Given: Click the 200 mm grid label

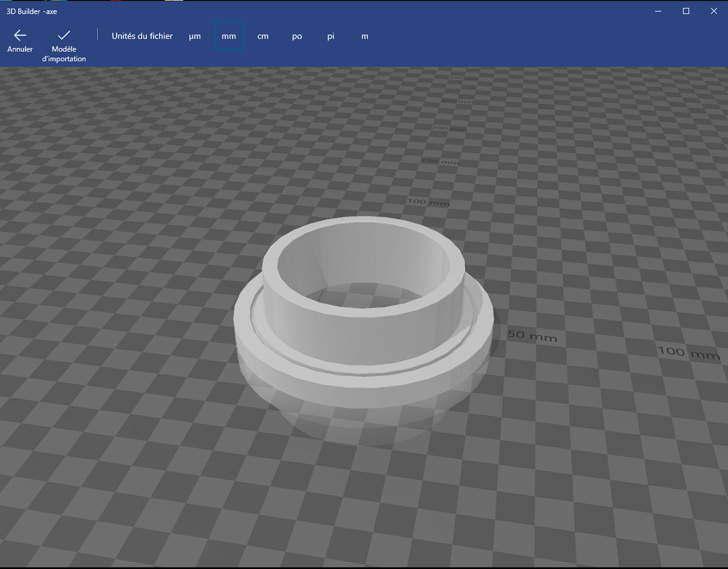Looking at the screenshot, I should (x=450, y=128).
